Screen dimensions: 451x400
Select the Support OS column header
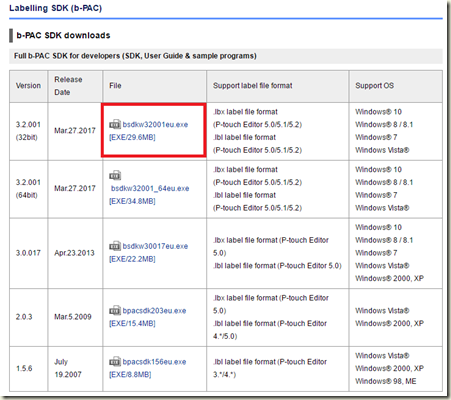coord(374,86)
